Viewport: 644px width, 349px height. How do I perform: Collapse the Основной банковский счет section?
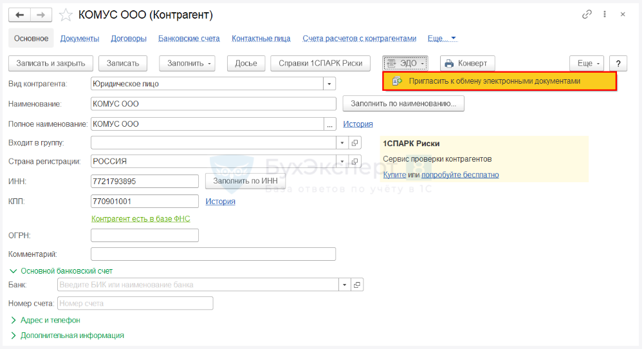coord(60,271)
